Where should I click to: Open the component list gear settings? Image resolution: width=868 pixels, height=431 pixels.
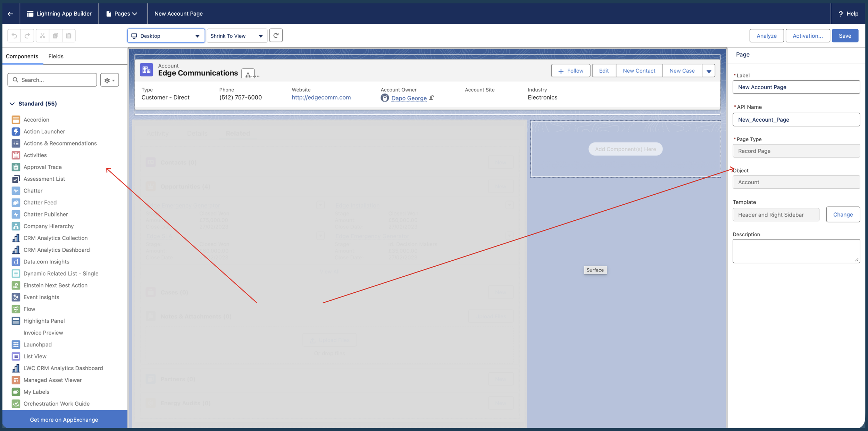coord(109,80)
